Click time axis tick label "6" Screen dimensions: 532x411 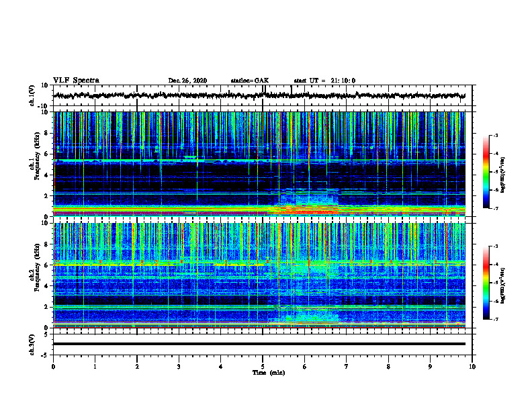coord(305,367)
